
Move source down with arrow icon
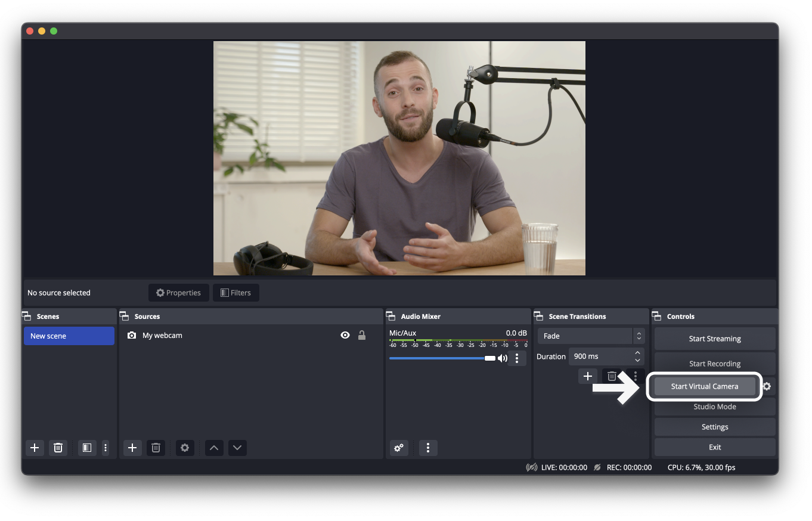[x=237, y=448]
